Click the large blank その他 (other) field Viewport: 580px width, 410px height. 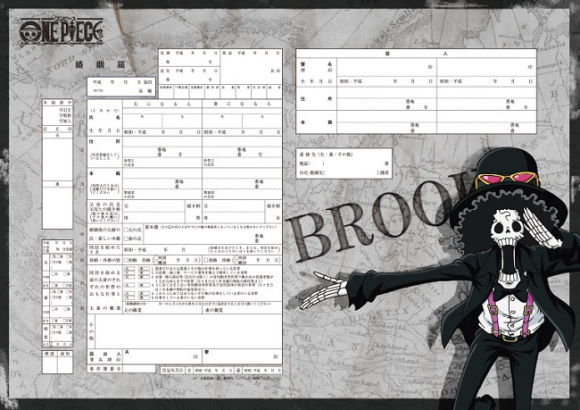(x=188, y=331)
